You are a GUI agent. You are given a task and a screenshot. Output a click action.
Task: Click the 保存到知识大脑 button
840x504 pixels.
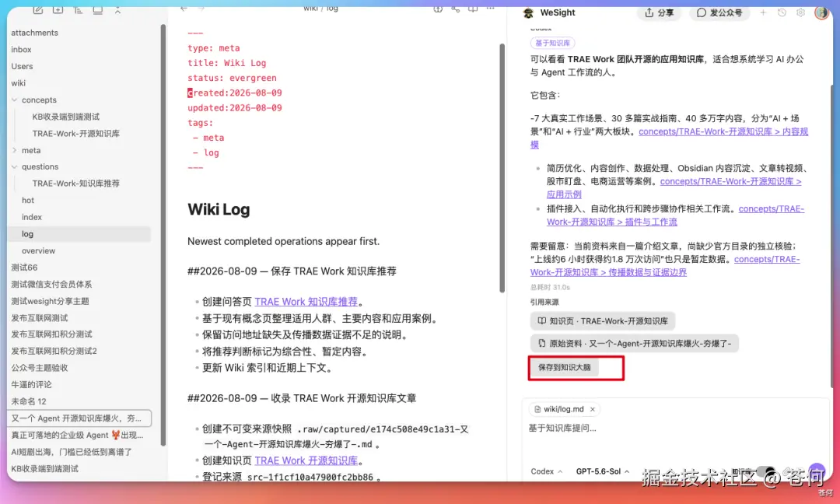(x=564, y=367)
